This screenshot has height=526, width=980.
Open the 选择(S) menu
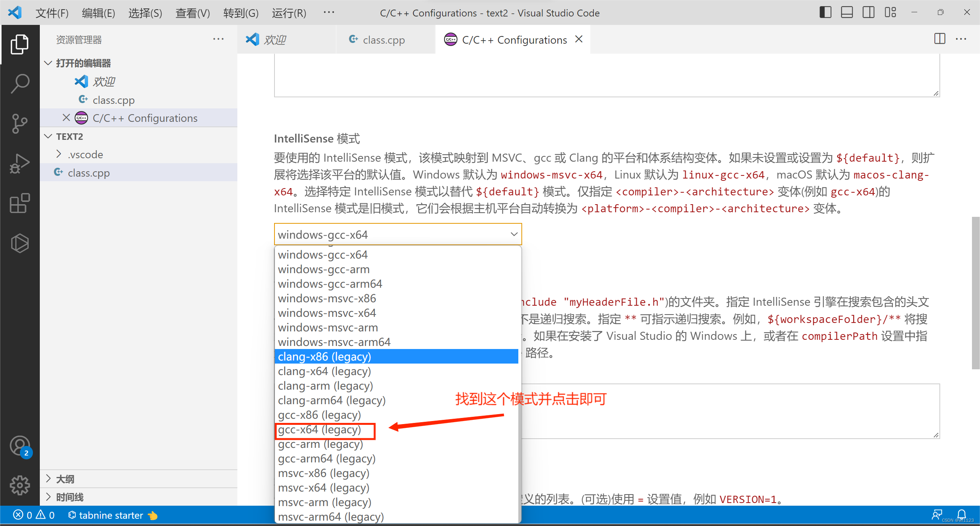pos(145,13)
